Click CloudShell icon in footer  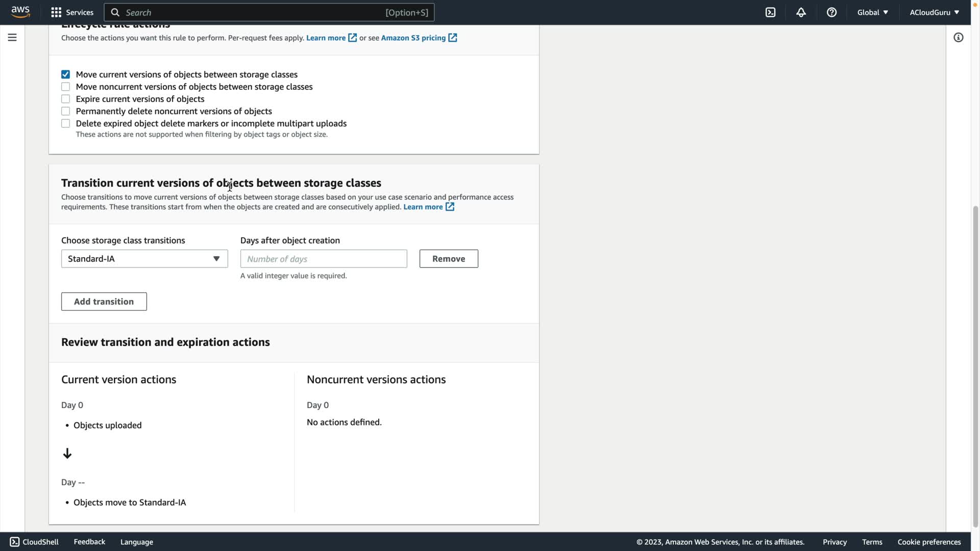[x=14, y=542]
